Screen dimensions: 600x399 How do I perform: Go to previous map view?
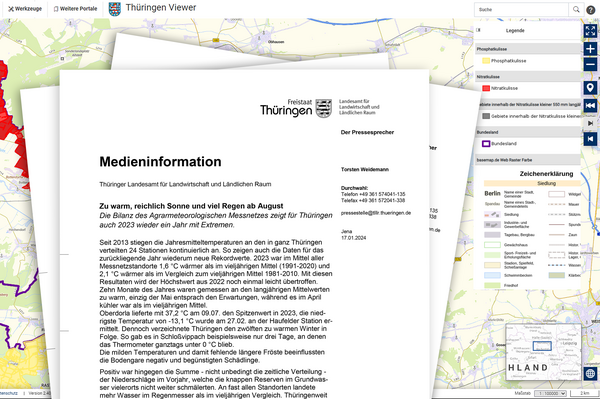coord(590,139)
